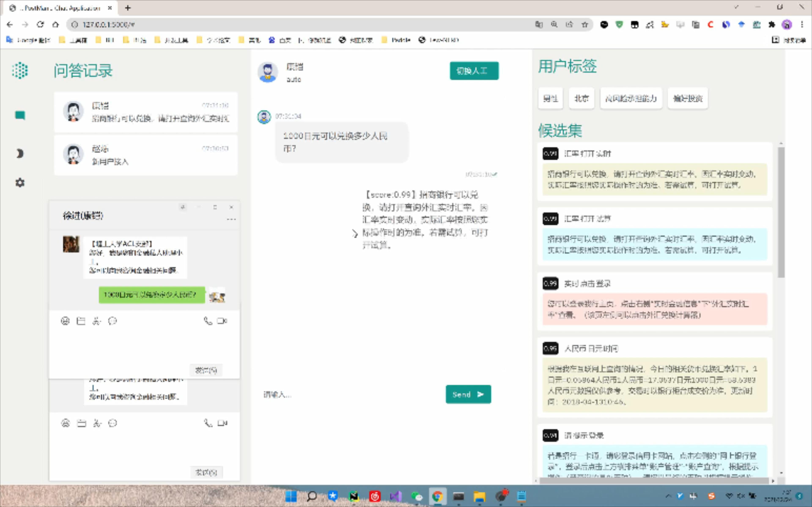This screenshot has width=812, height=507.
Task: Click scissors screenshot icon in WeChat toolbar
Action: point(97,321)
